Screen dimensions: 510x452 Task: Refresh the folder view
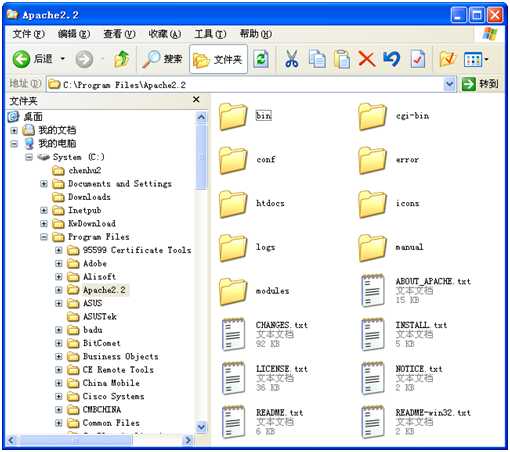click(x=261, y=59)
